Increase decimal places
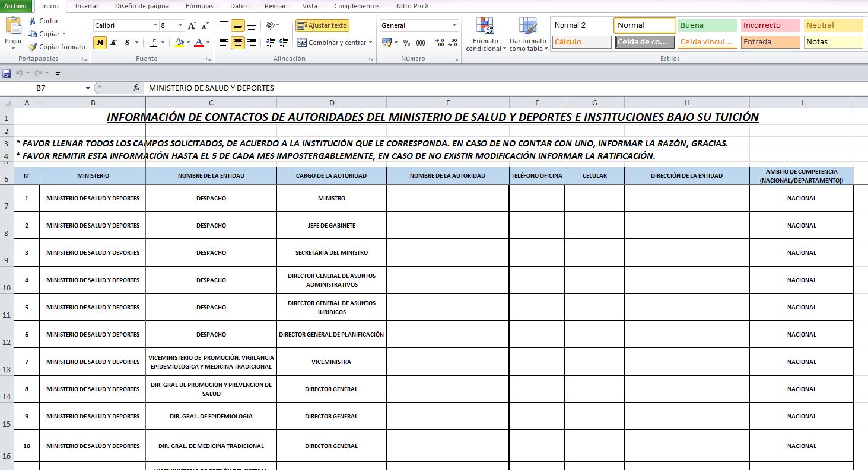Screen dimensions: 868x470 click(x=440, y=43)
